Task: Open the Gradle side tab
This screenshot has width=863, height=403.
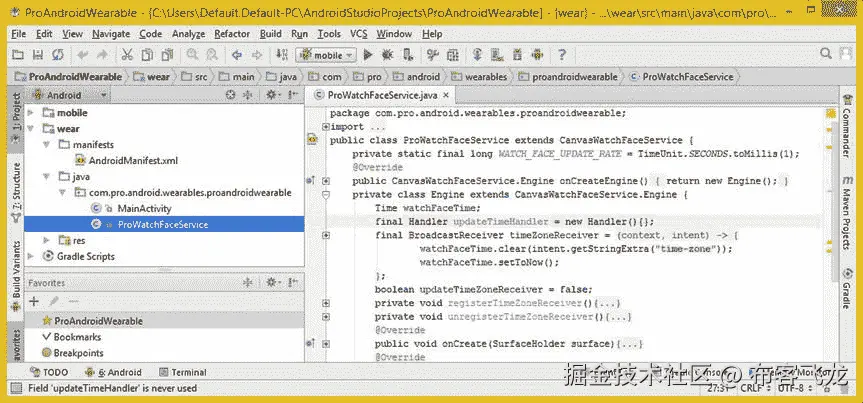Action: [848, 289]
